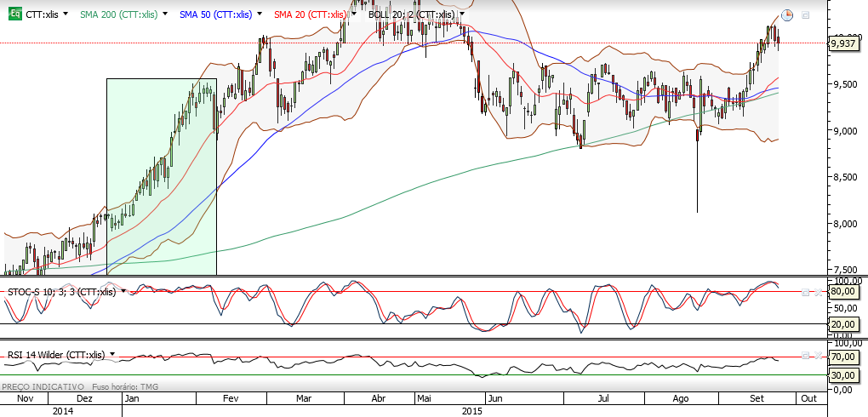The height and width of the screenshot is (417, 868).
Task: Click the Fuso horário: TMG text
Action: (125, 386)
